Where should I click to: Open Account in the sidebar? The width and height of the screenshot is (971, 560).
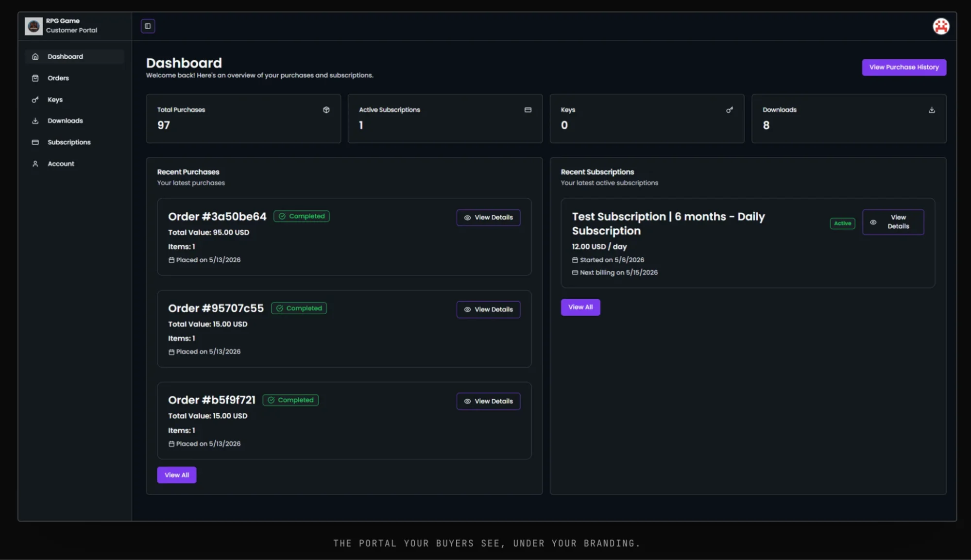tap(75, 164)
